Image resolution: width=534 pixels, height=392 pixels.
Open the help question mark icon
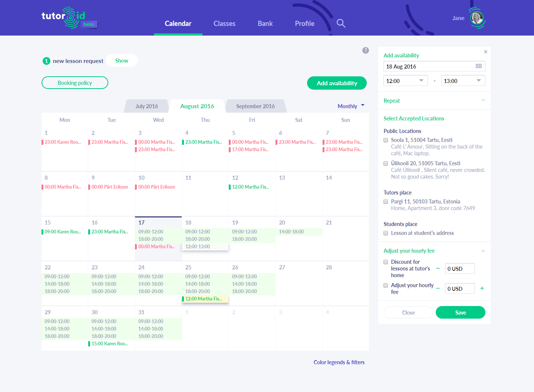pyautogui.click(x=365, y=50)
